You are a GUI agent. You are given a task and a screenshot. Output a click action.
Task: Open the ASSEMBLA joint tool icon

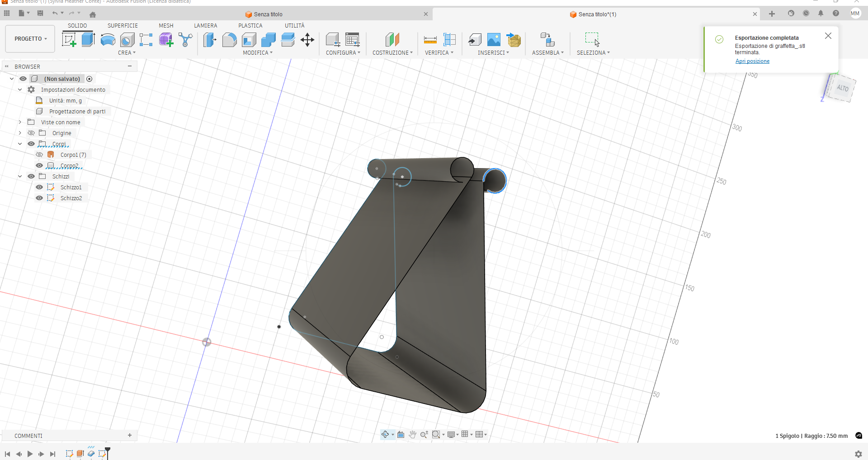tap(547, 40)
